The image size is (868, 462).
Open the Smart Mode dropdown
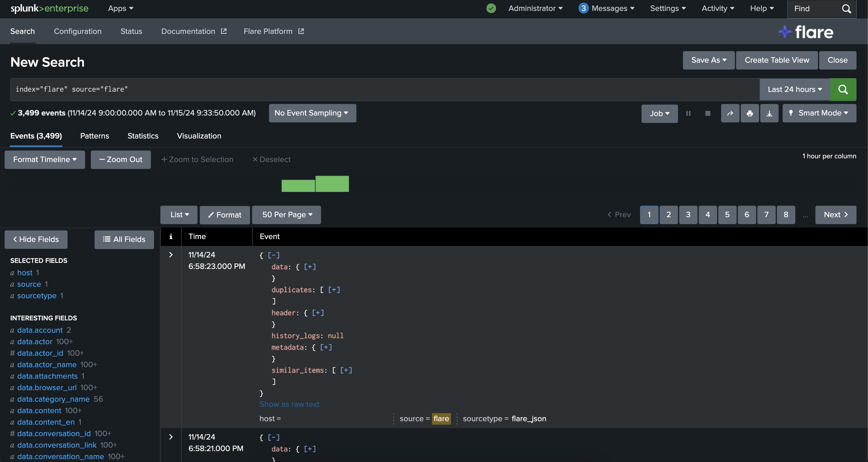(x=819, y=113)
